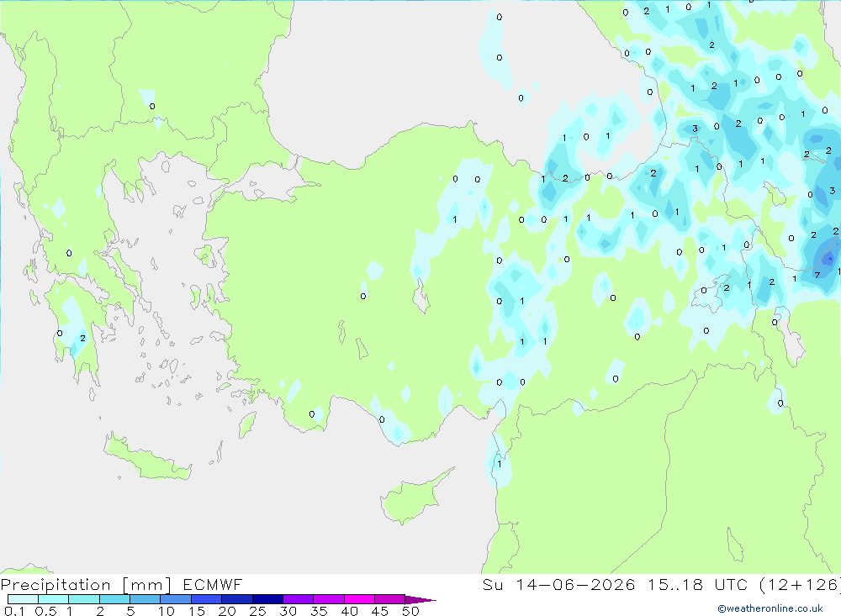
Task: Pick the 45–50 mm legend color swatch
Action: click(389, 599)
